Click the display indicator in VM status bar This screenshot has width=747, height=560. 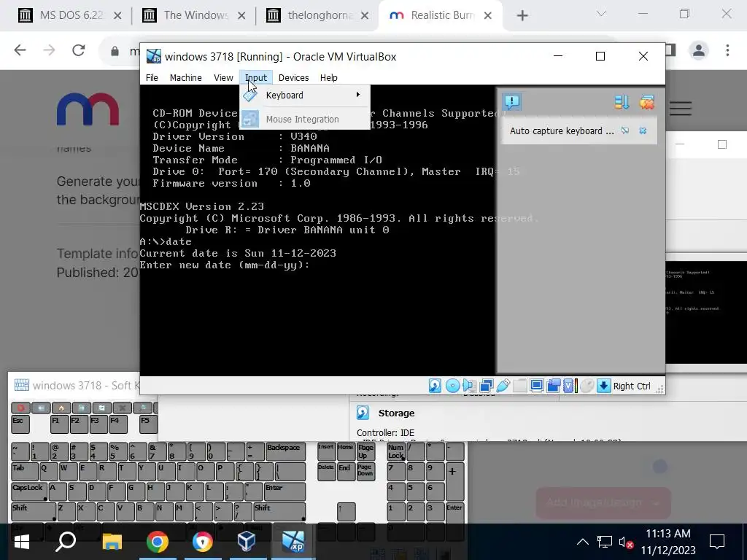(x=536, y=386)
